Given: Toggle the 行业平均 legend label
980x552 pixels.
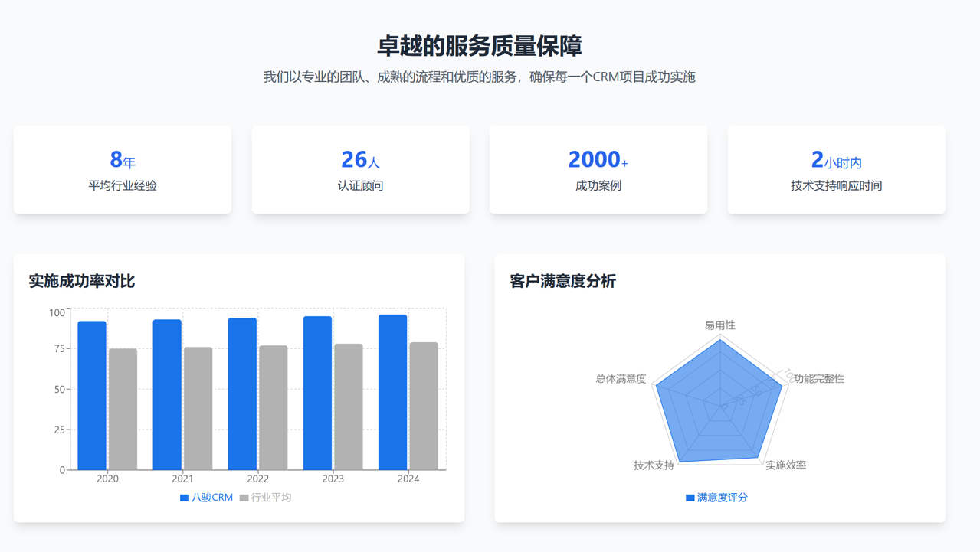Looking at the screenshot, I should (x=271, y=498).
